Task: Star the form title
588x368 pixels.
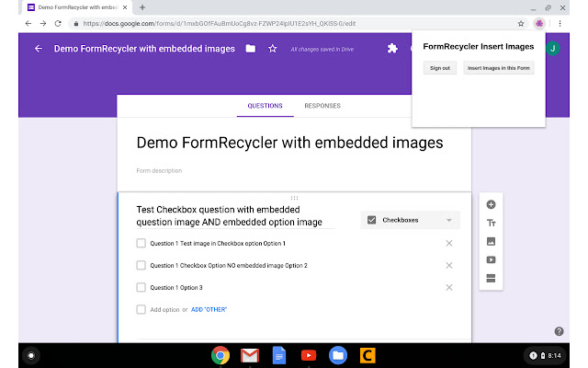Action: click(272, 49)
